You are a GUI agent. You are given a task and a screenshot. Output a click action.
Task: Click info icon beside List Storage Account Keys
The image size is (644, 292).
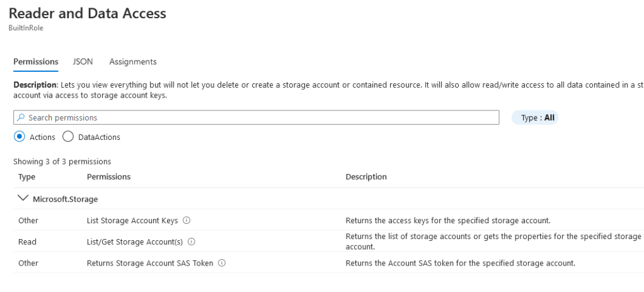[187, 221]
